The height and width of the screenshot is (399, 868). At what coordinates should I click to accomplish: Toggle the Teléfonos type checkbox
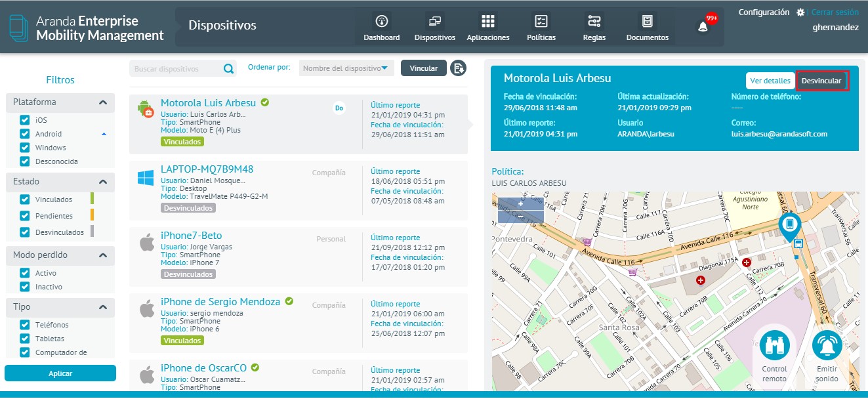point(25,325)
